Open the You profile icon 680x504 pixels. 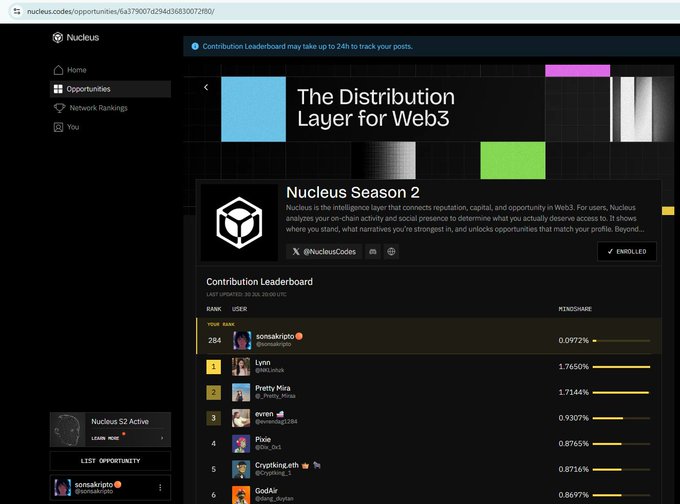tap(58, 127)
